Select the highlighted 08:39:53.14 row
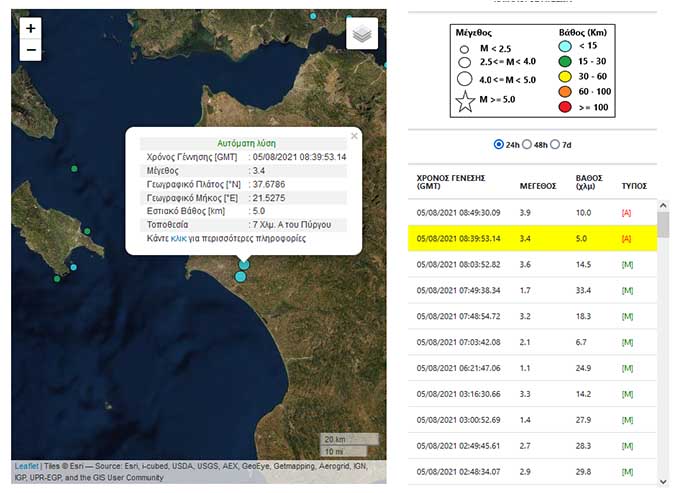The width and height of the screenshot is (679, 493). (x=532, y=238)
